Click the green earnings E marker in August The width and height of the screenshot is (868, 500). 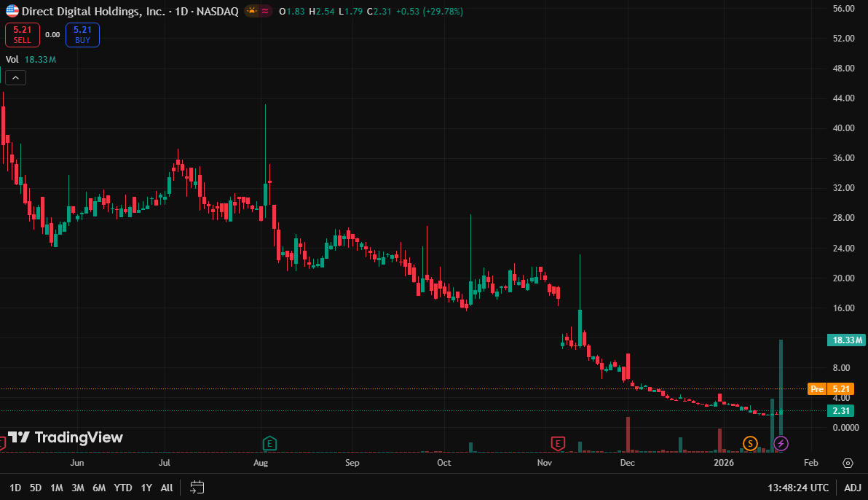point(269,443)
